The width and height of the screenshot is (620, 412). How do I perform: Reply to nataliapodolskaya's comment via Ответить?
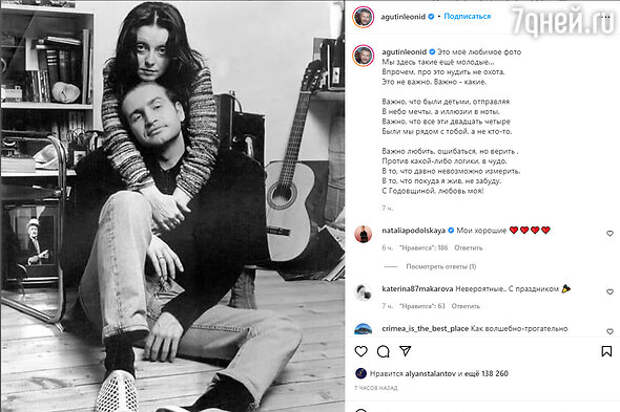tap(468, 248)
